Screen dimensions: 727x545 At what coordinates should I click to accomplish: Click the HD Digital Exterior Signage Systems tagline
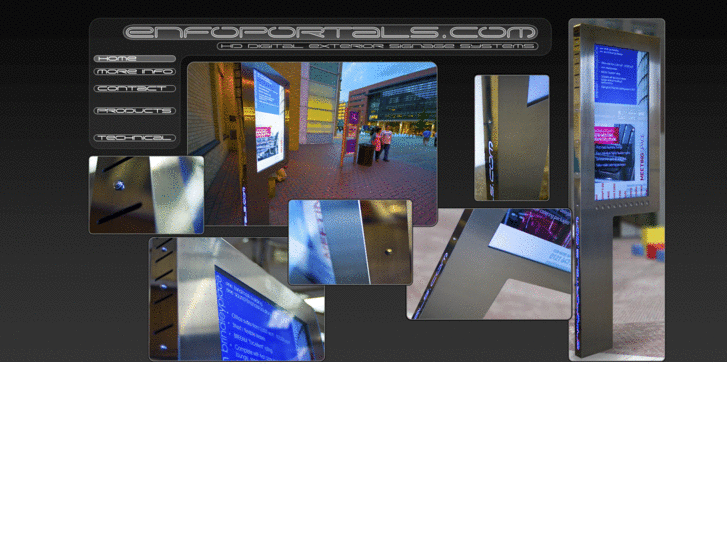tap(377, 46)
